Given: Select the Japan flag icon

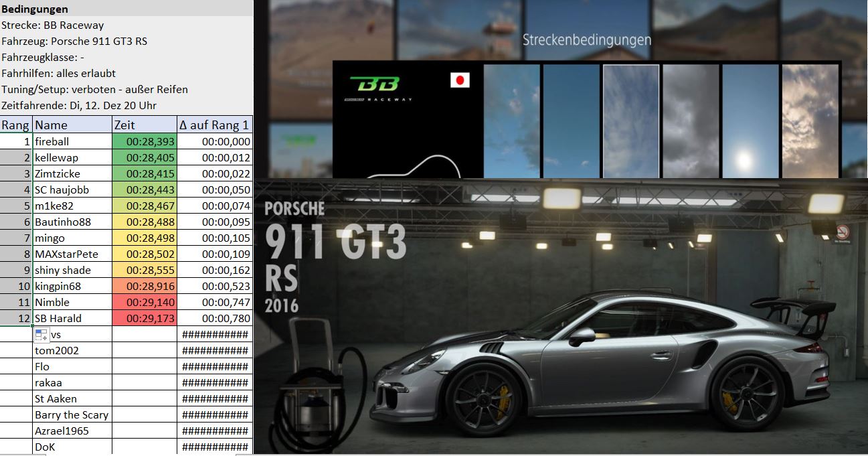Looking at the screenshot, I should click(x=460, y=81).
